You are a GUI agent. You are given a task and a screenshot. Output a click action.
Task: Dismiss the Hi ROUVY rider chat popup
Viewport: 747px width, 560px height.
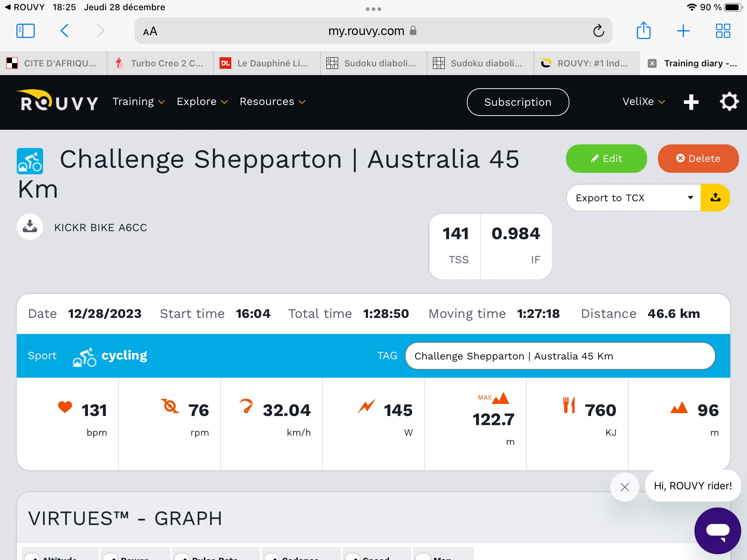pyautogui.click(x=625, y=487)
